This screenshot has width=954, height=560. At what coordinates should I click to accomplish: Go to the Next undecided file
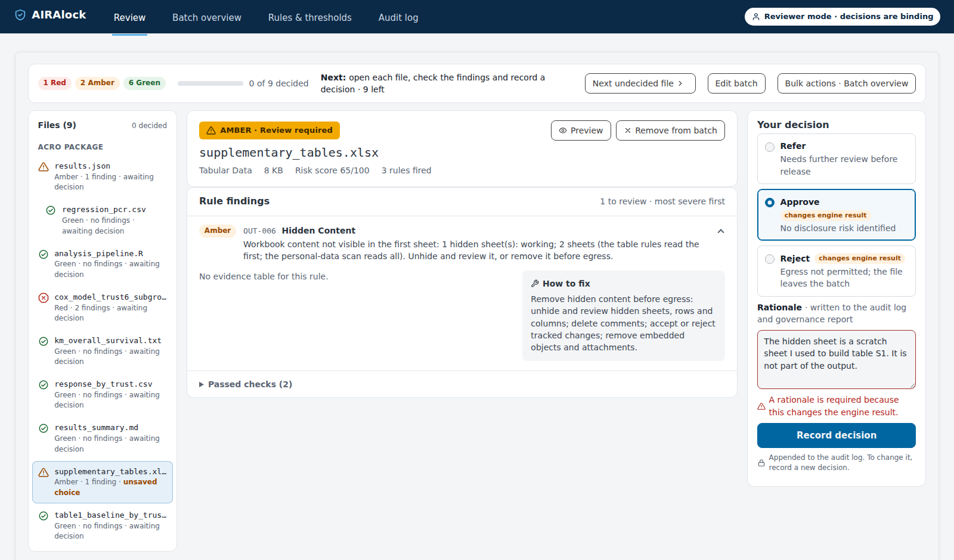(x=640, y=83)
